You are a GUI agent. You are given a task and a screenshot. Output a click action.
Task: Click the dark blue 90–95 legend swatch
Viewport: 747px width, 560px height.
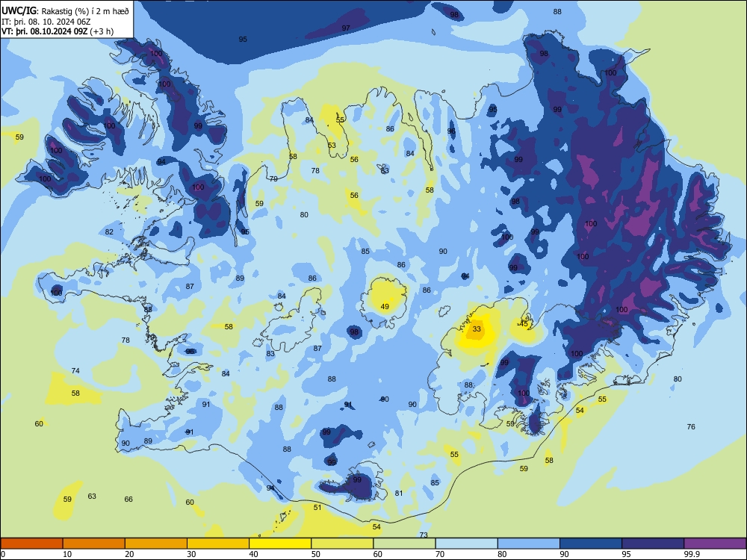591,544
